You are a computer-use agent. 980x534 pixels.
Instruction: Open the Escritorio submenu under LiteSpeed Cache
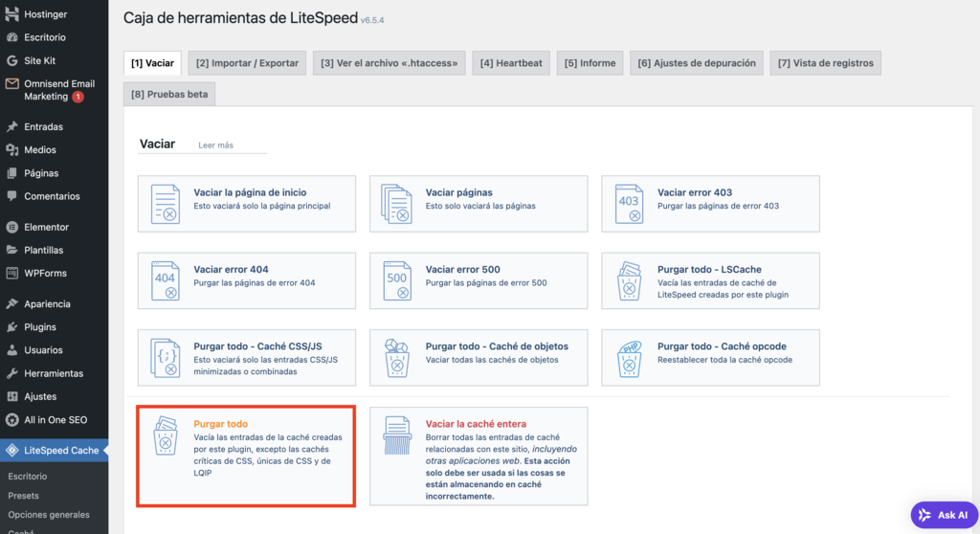[x=28, y=477]
